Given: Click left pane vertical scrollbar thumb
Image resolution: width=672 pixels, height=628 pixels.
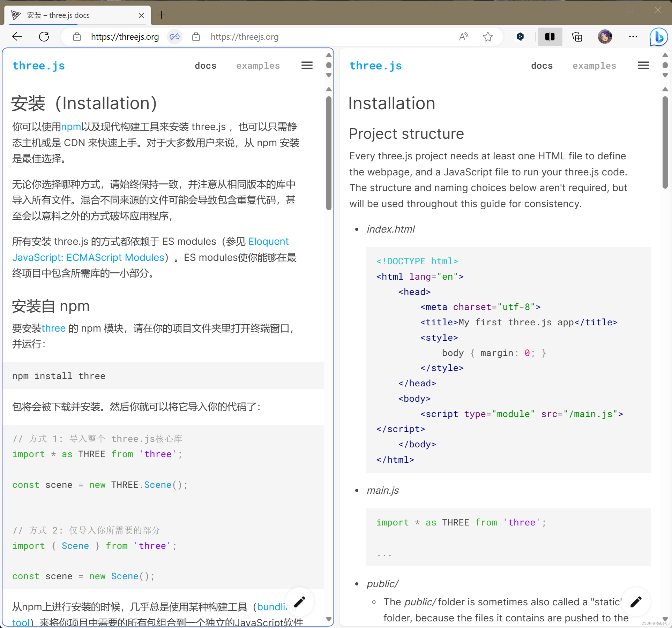Looking at the screenshot, I should click(x=329, y=153).
